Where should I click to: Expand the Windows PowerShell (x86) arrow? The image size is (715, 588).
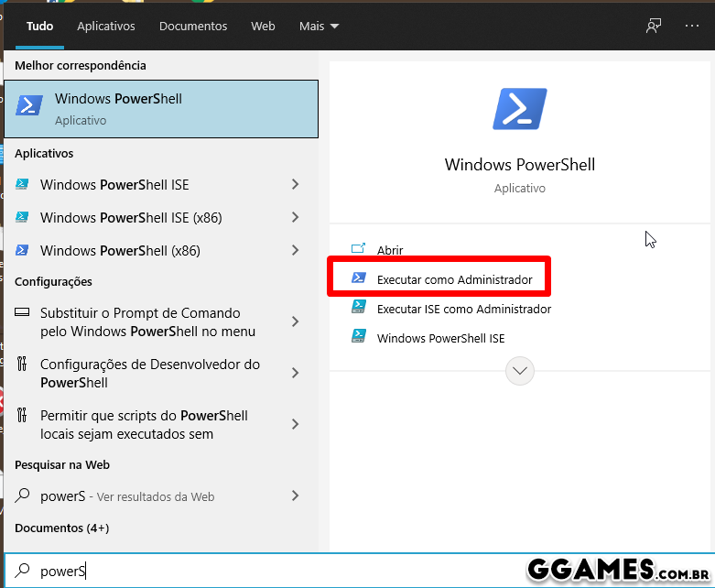(295, 251)
